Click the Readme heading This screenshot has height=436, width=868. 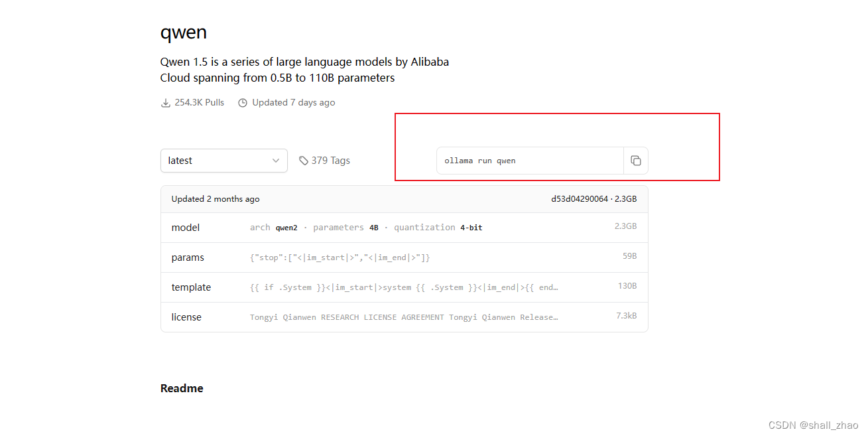(182, 388)
